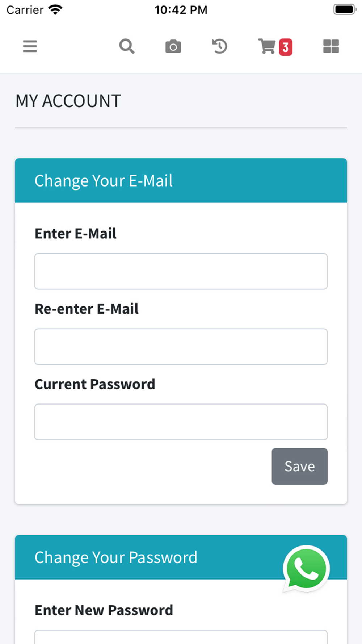Tap the MY ACCOUNT page heading
362x644 pixels.
(68, 101)
